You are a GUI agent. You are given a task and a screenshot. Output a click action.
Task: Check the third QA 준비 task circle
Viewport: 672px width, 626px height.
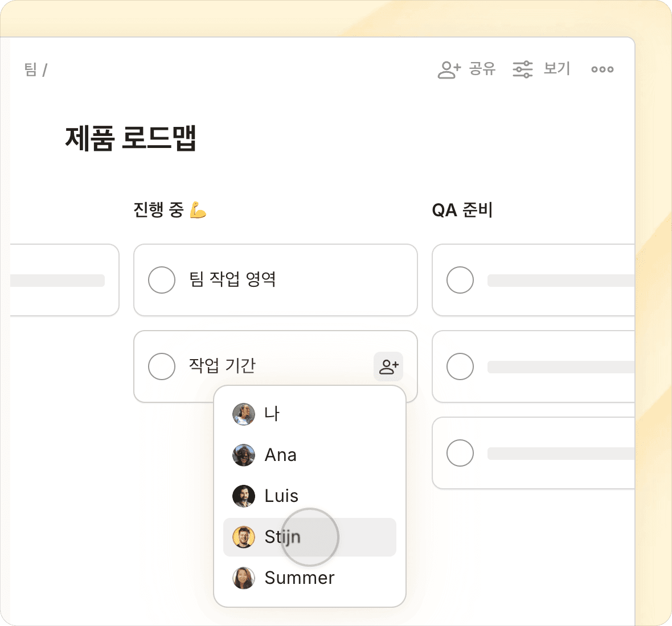pyautogui.click(x=460, y=453)
